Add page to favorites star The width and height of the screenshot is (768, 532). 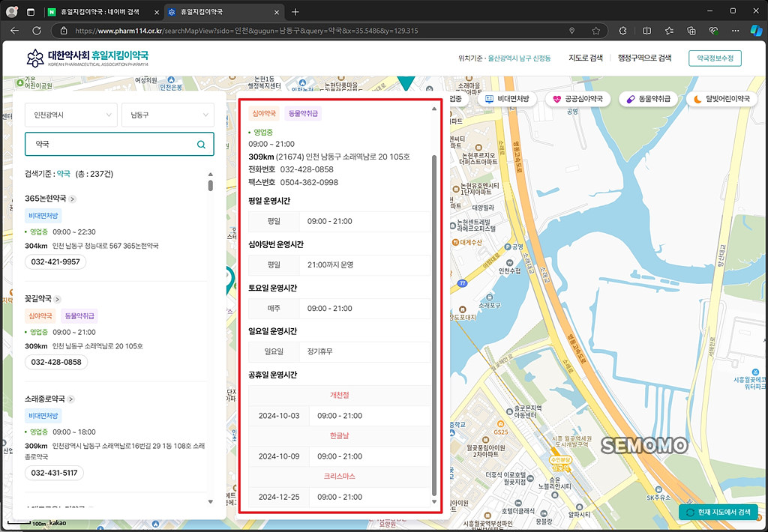coord(595,30)
